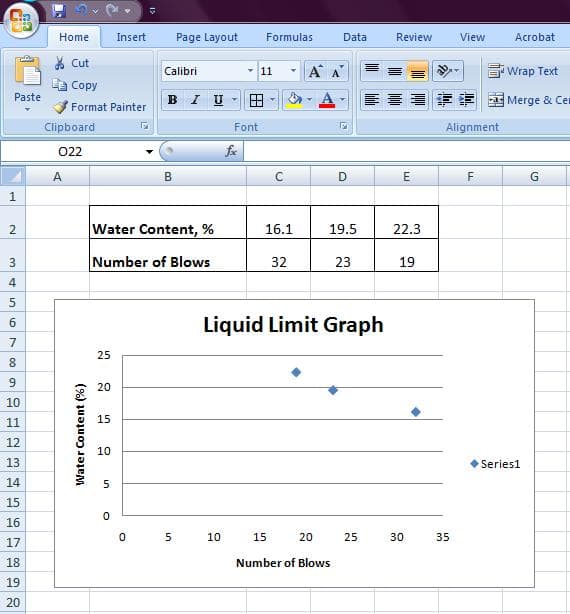Open the text Orientation options

[448, 71]
